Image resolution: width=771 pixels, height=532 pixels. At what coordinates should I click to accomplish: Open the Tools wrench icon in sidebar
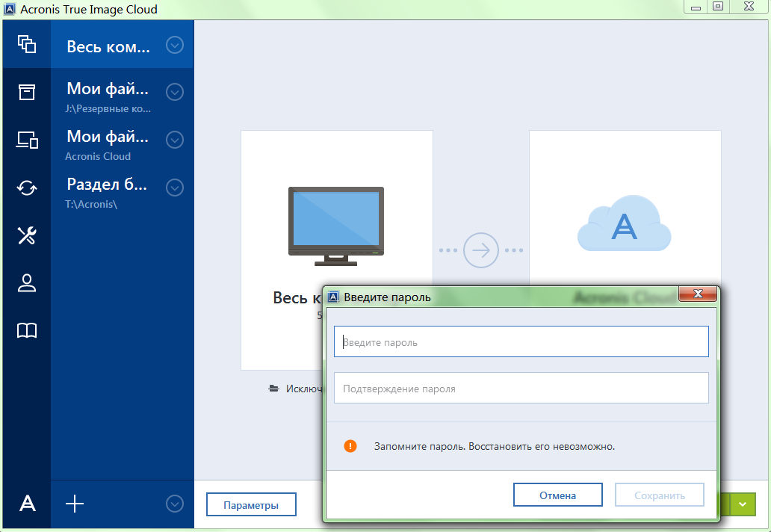coord(27,235)
